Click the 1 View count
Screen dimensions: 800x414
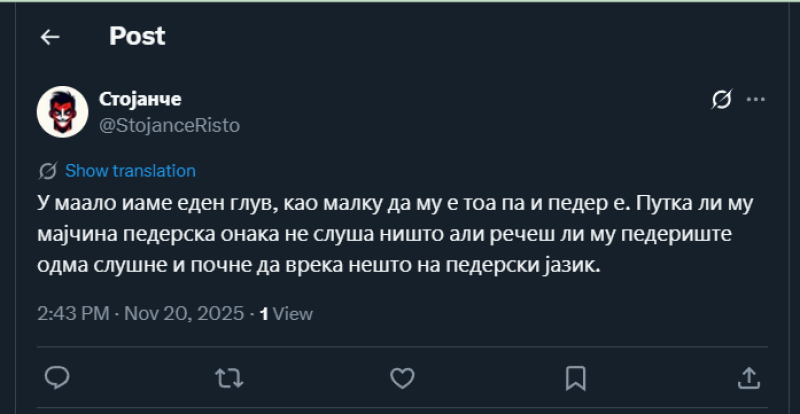[x=286, y=313]
